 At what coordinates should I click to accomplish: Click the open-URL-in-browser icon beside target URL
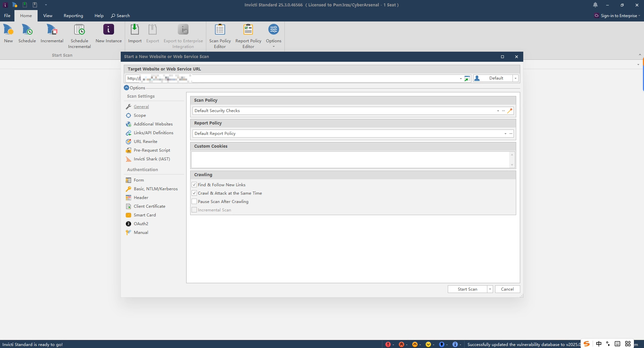tap(467, 78)
